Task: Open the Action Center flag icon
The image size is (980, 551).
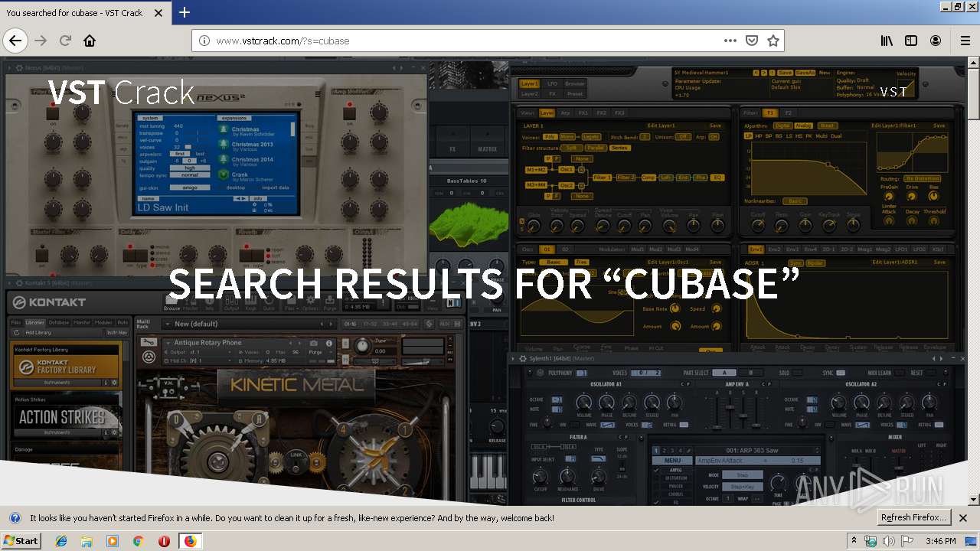Action: 906,541
